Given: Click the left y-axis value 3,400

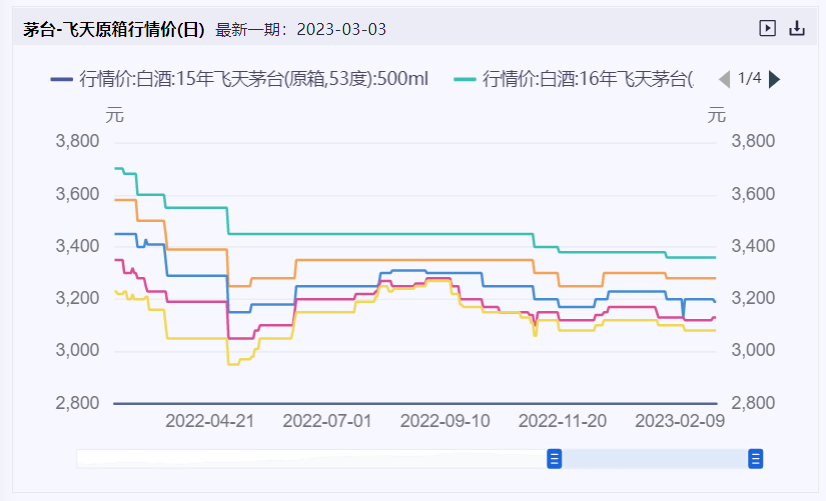Looking at the screenshot, I should [77, 245].
